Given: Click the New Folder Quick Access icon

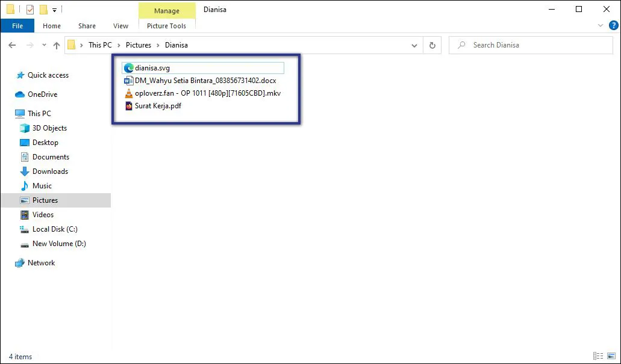Looking at the screenshot, I should pos(43,8).
